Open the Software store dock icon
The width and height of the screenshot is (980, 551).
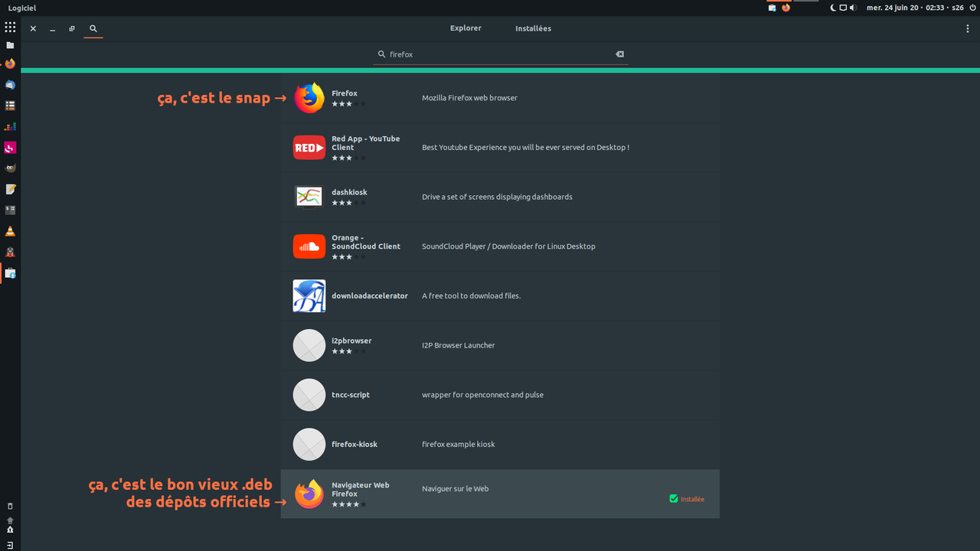coord(10,273)
